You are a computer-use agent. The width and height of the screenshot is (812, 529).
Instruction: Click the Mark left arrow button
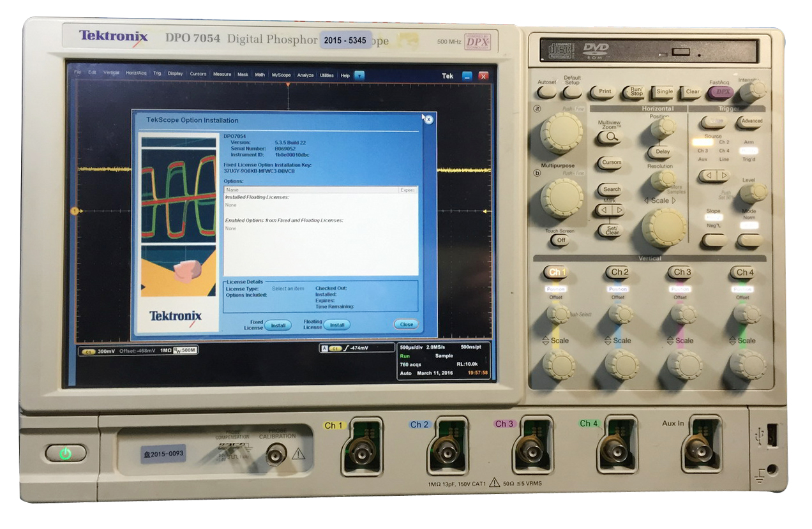click(x=604, y=210)
